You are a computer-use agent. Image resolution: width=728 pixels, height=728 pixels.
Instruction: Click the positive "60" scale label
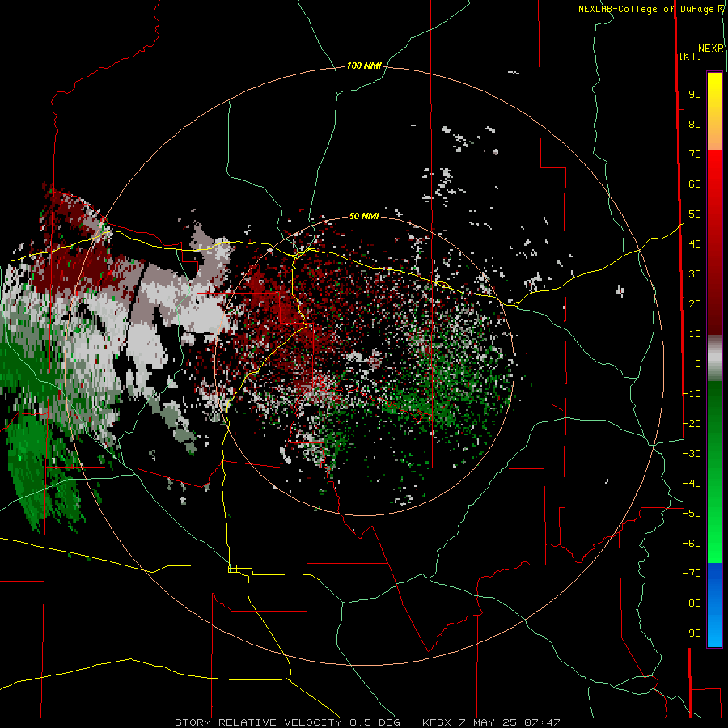click(695, 184)
